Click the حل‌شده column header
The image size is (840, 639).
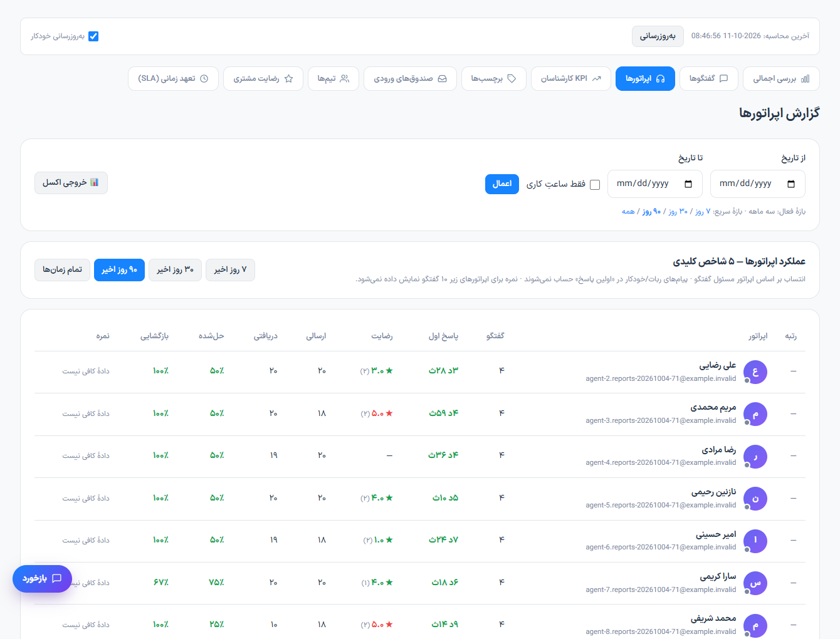pyautogui.click(x=211, y=336)
